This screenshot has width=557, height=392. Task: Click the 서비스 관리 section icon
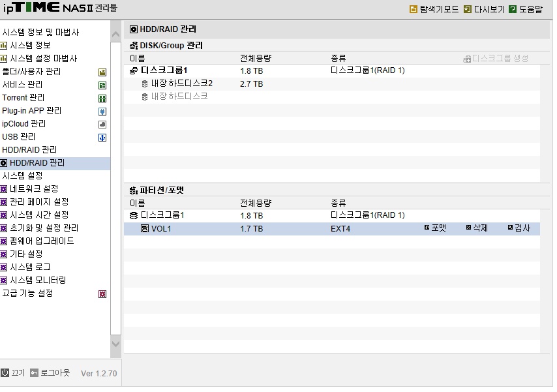(x=102, y=85)
